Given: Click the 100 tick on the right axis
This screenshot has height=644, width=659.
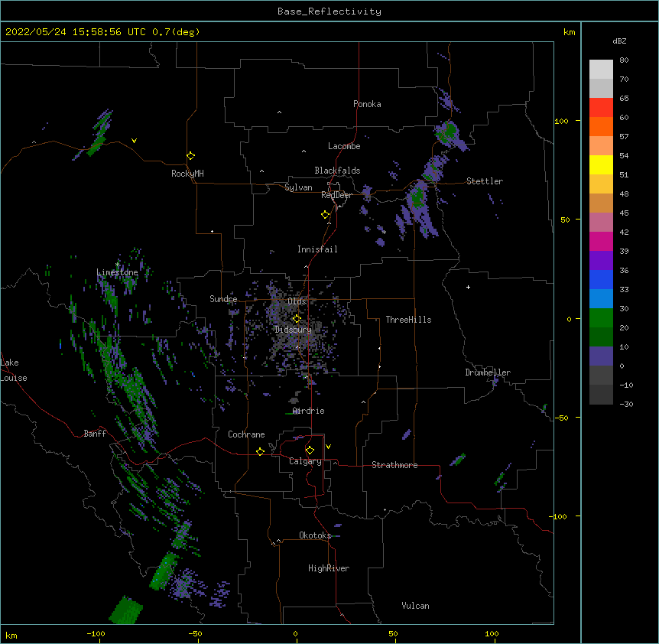Looking at the screenshot, I should point(561,121).
